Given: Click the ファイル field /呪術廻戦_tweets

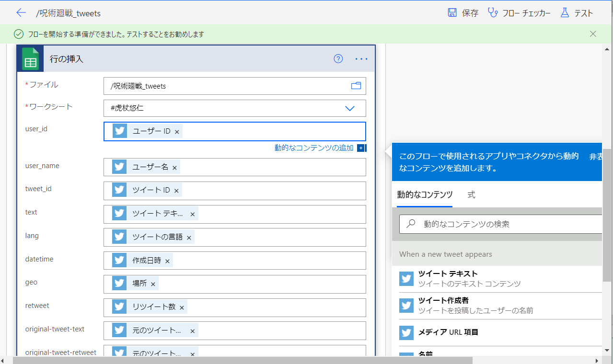Looking at the screenshot, I should (x=235, y=86).
